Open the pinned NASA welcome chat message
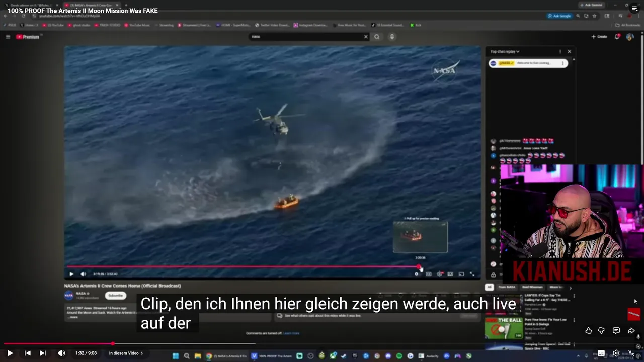The height and width of the screenshot is (362, 644). (x=528, y=63)
